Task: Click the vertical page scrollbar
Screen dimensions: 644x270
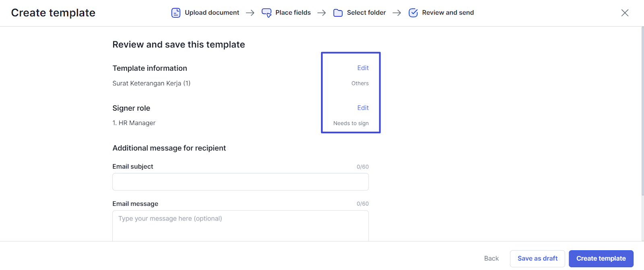Action: pos(642,111)
